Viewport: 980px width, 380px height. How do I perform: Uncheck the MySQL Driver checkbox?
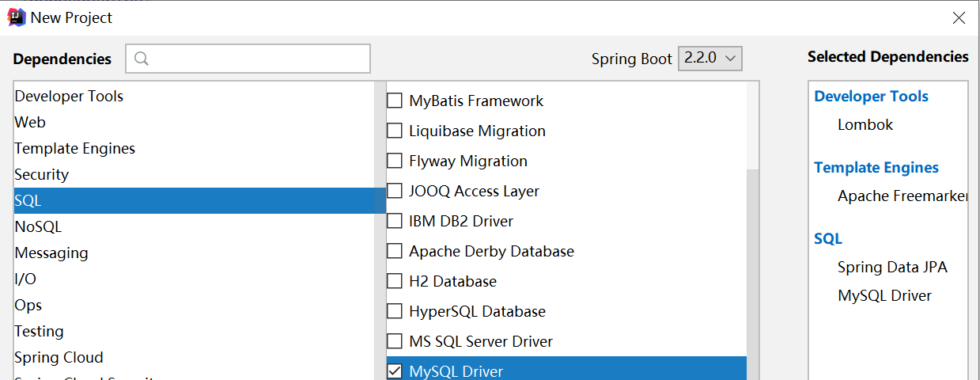click(x=394, y=370)
